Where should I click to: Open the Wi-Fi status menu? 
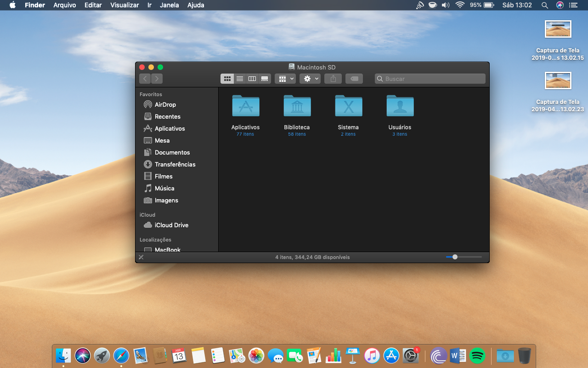click(460, 5)
